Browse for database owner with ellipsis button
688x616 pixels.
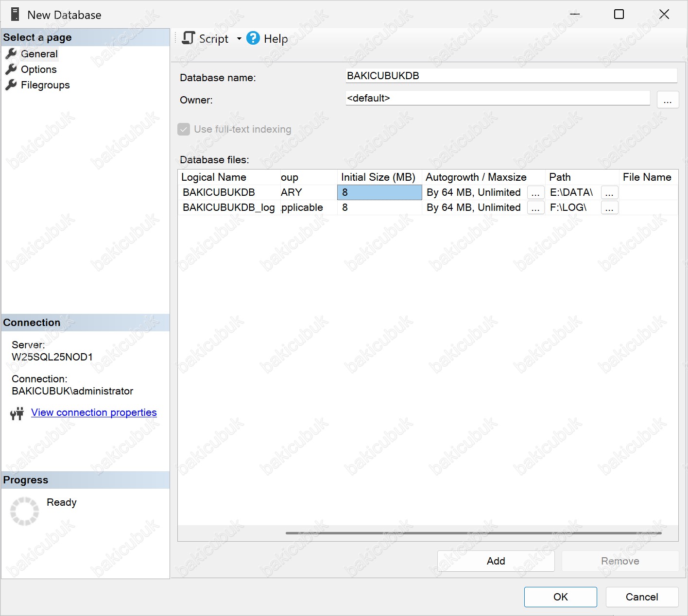[x=668, y=100]
